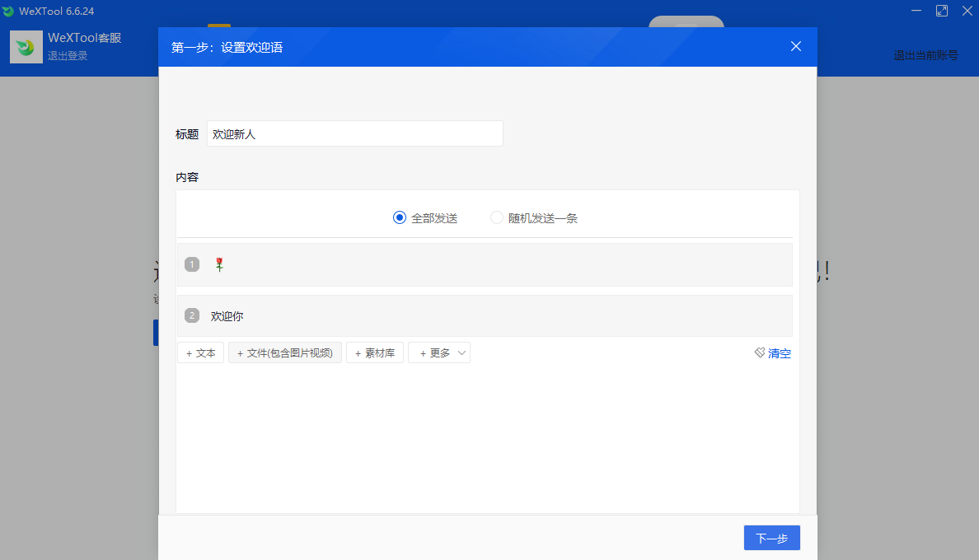The image size is (979, 560).
Task: Maximize the WeXTool window
Action: tap(942, 11)
